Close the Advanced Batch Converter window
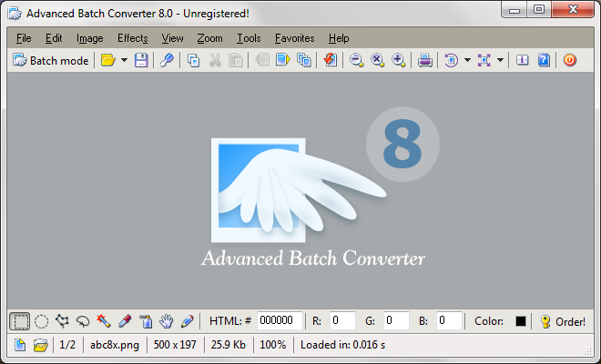Screen dimensions: 601x364 pos(573,10)
